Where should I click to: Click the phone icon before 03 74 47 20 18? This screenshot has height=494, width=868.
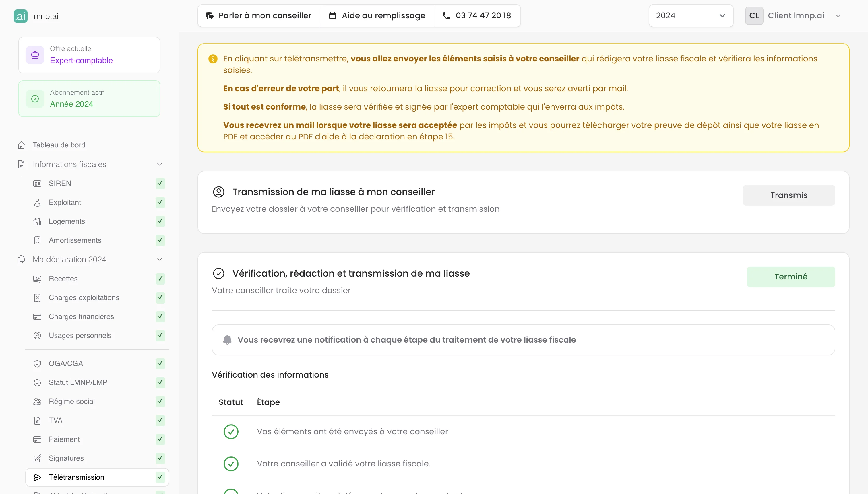[x=447, y=15]
